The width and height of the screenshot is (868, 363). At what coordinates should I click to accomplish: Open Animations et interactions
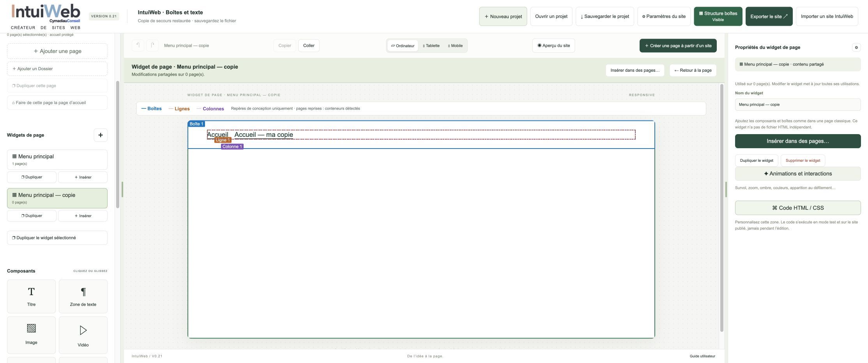(x=798, y=174)
